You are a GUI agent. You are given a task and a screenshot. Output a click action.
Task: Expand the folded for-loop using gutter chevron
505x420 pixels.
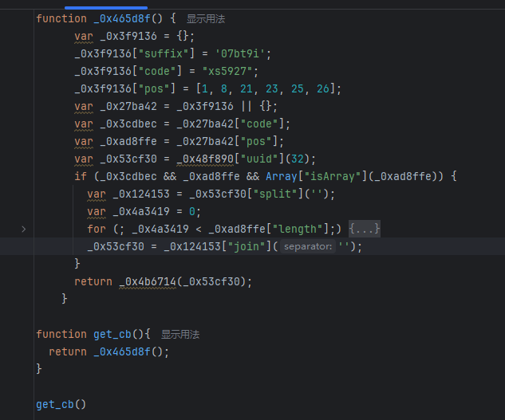click(x=23, y=230)
